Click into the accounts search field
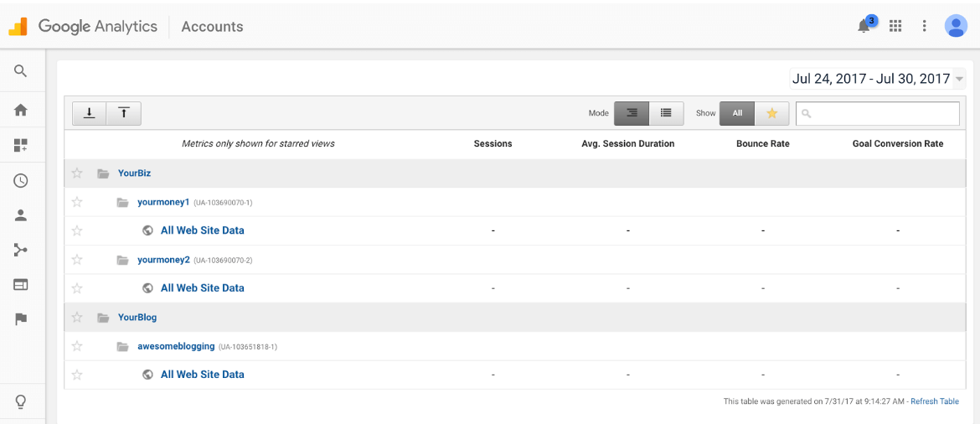 [878, 113]
